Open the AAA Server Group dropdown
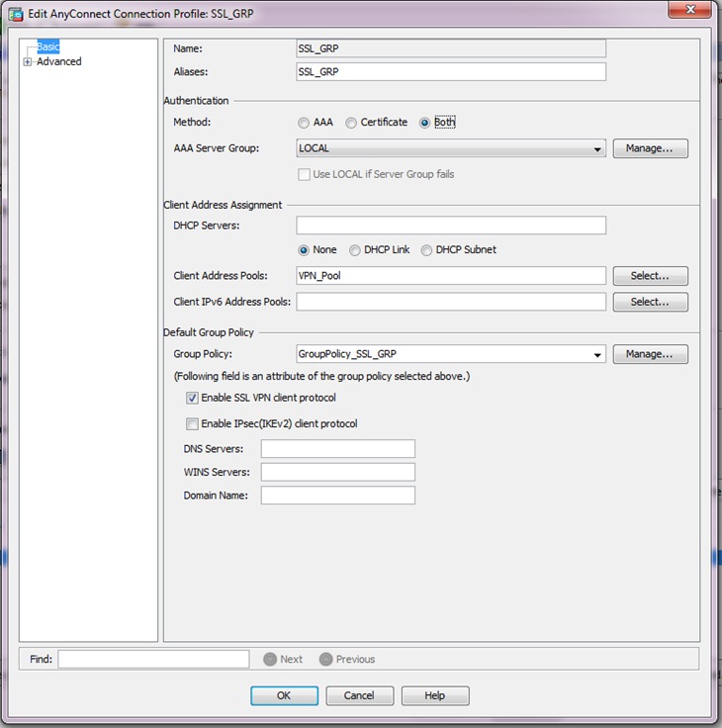The height and width of the screenshot is (728, 722). 597,149
